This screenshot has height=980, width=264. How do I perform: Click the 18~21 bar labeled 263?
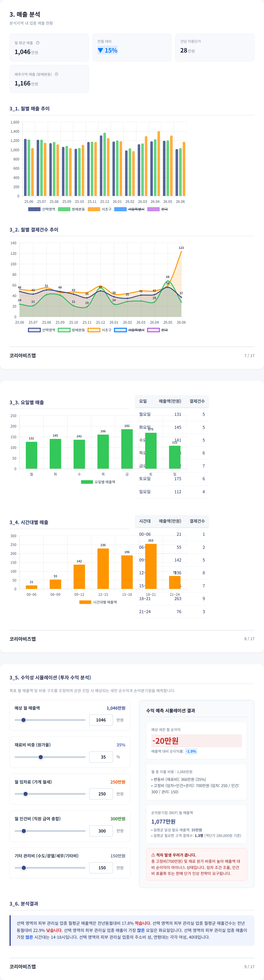pos(151,566)
